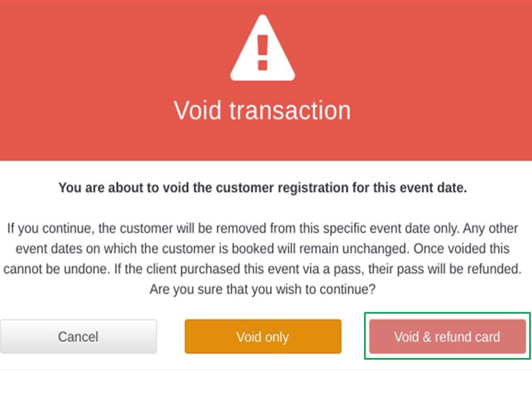
Task: Select the grey Cancel control on the left
Action: coord(78,336)
